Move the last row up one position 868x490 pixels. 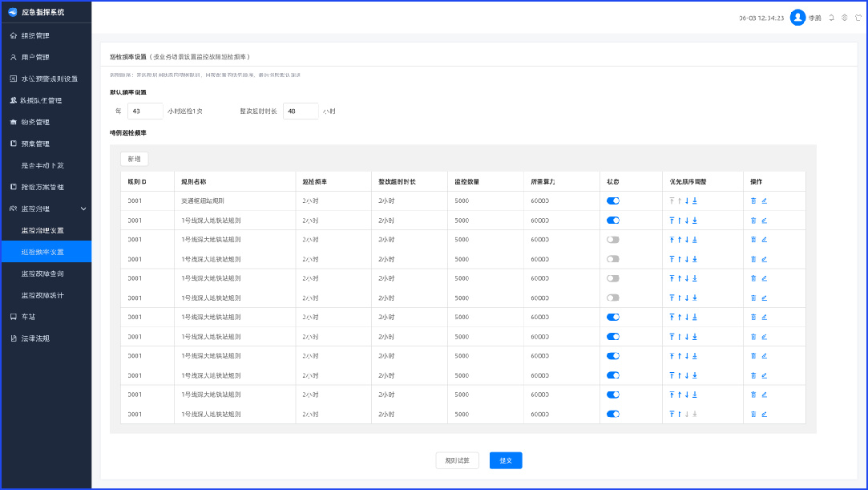pyautogui.click(x=679, y=415)
